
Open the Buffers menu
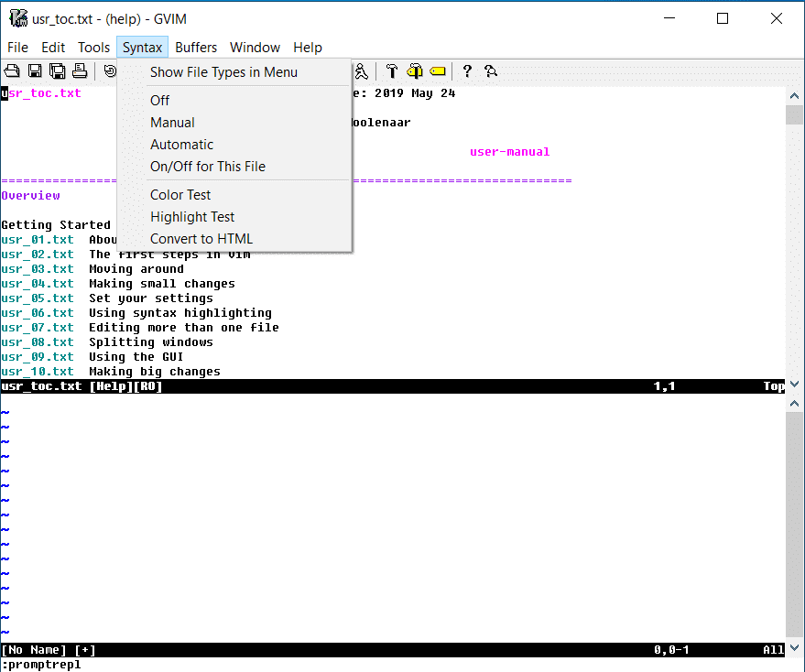pyautogui.click(x=196, y=48)
